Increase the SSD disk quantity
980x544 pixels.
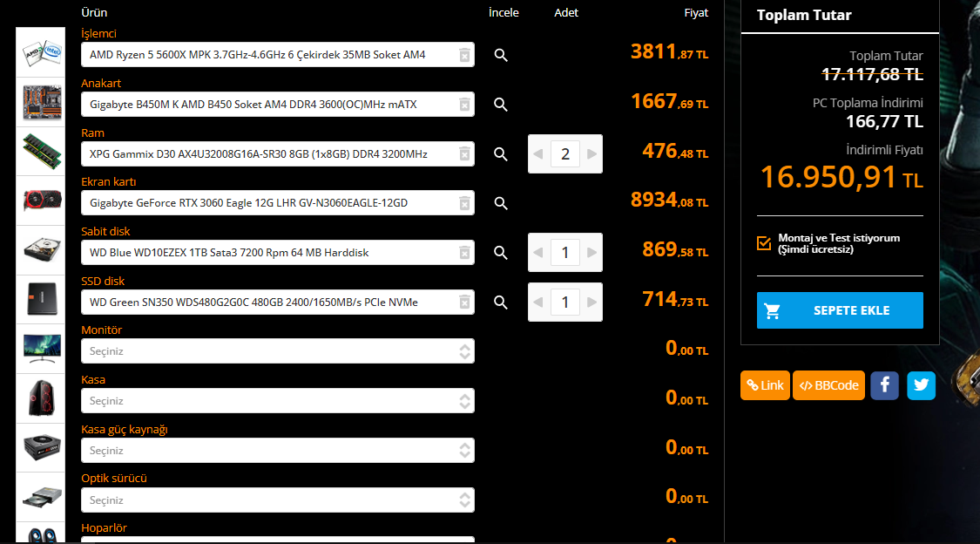click(591, 302)
